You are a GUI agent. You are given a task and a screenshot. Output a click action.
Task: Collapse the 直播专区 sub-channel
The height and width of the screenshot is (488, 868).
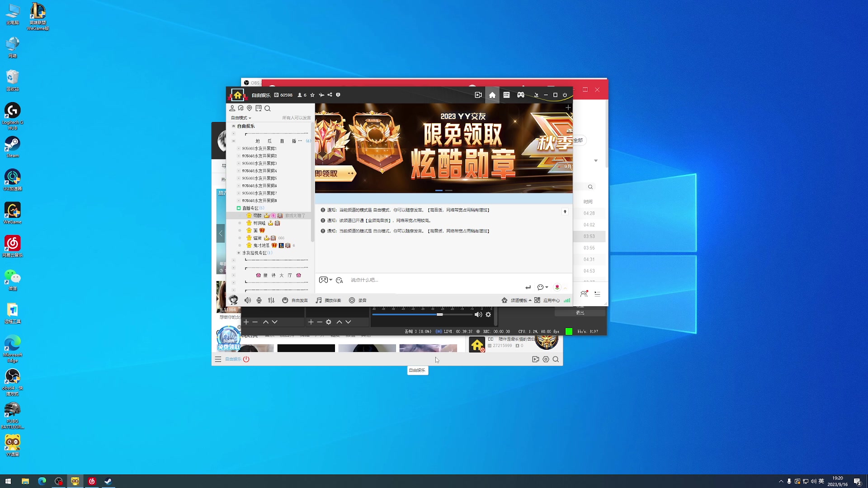pyautogui.click(x=239, y=208)
